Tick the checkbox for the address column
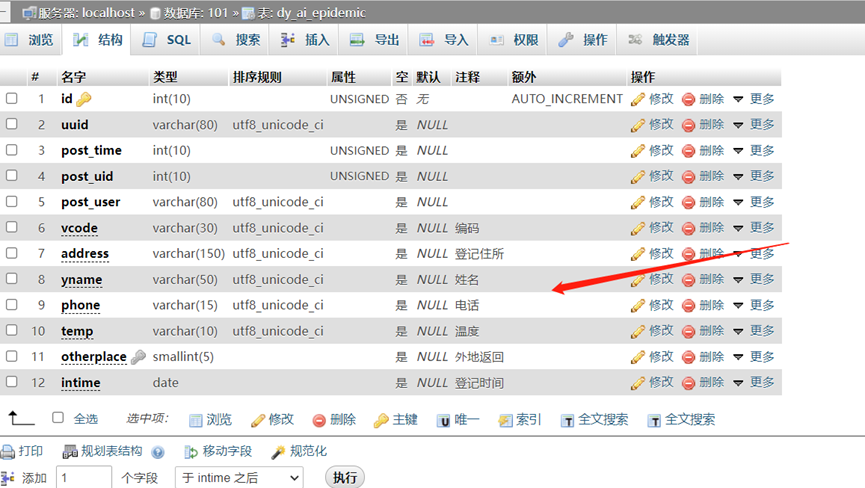Image resolution: width=865 pixels, height=488 pixels. pyautogui.click(x=12, y=253)
